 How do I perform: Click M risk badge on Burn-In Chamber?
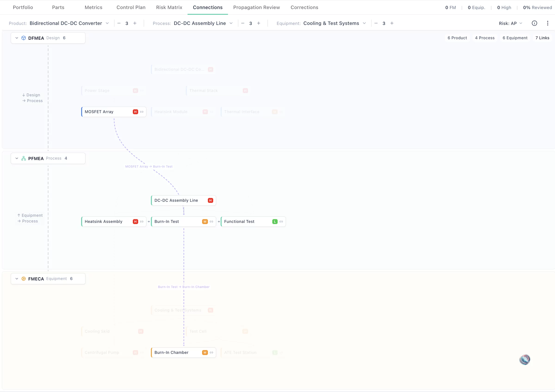click(x=205, y=352)
